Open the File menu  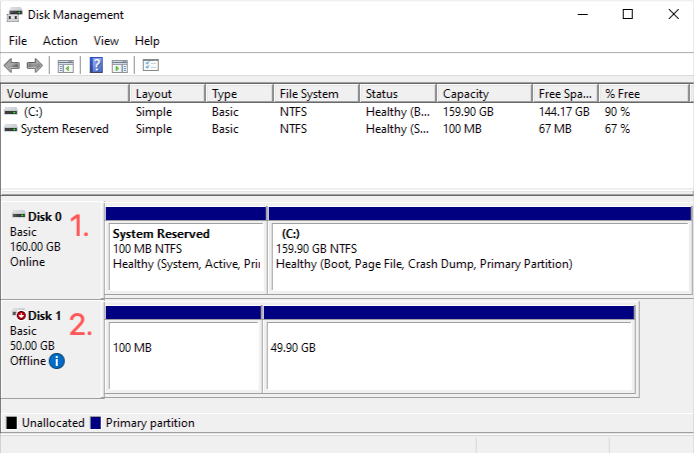(x=18, y=41)
